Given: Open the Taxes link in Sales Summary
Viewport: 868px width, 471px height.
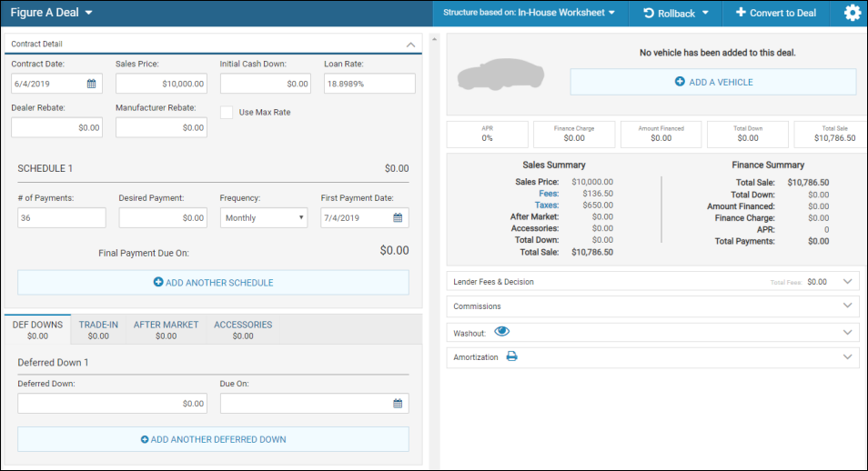Looking at the screenshot, I should pos(547,205).
